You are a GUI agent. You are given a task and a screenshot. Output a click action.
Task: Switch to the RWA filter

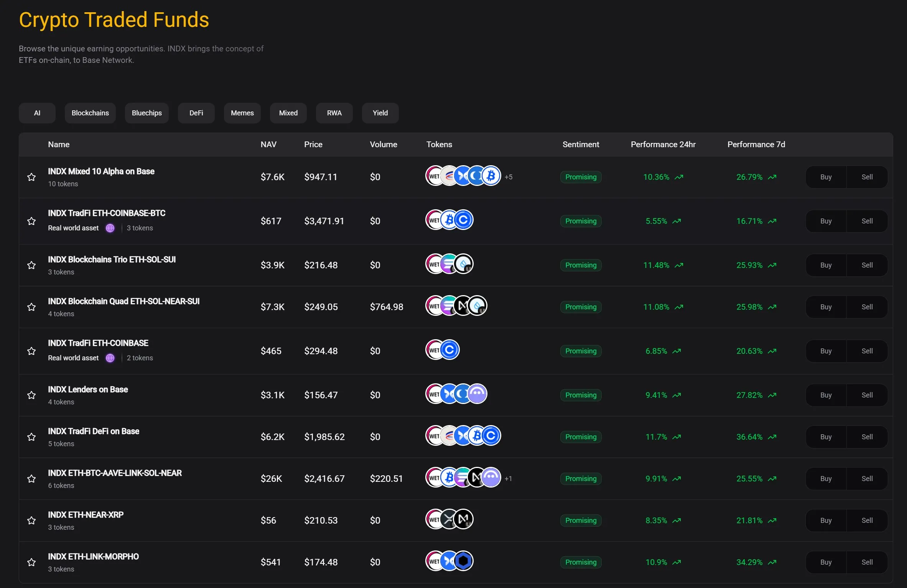click(x=334, y=113)
